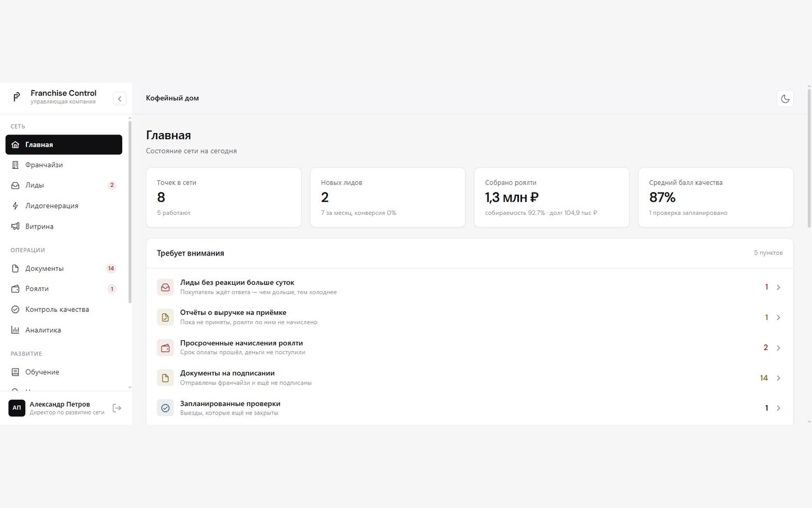Select the Собрано роялти card
812x508 pixels.
click(x=552, y=198)
